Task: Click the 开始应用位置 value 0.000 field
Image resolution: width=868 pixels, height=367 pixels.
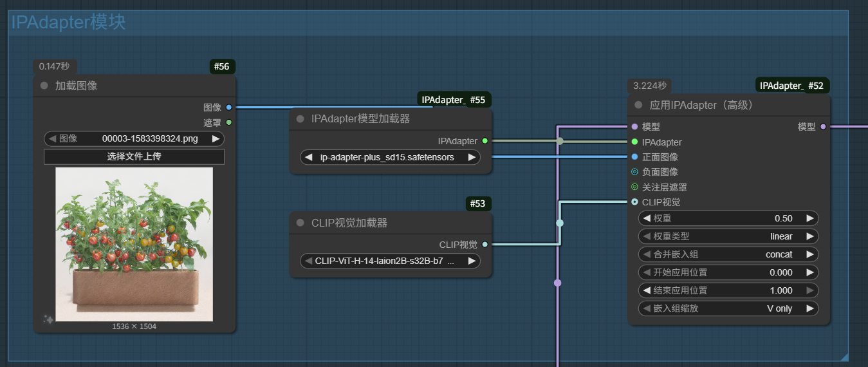Action: click(x=728, y=272)
